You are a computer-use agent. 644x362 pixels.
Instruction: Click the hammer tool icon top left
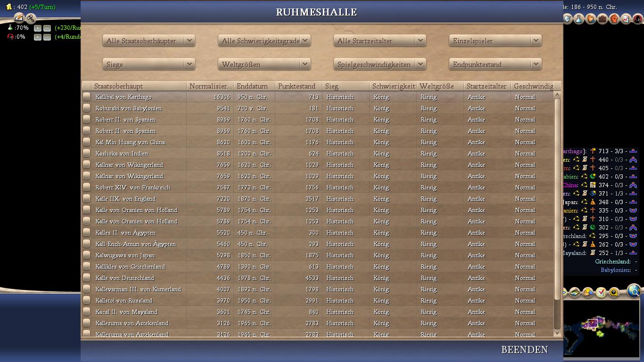[31, 18]
